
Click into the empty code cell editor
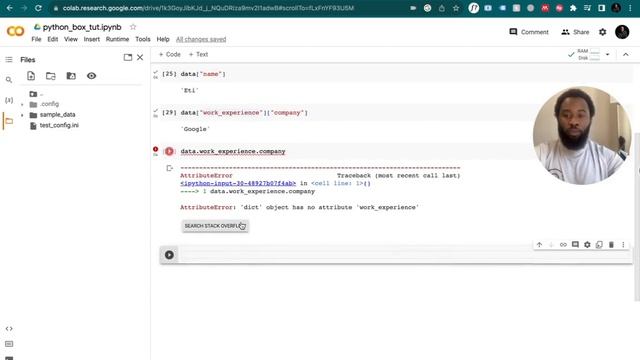pos(404,255)
